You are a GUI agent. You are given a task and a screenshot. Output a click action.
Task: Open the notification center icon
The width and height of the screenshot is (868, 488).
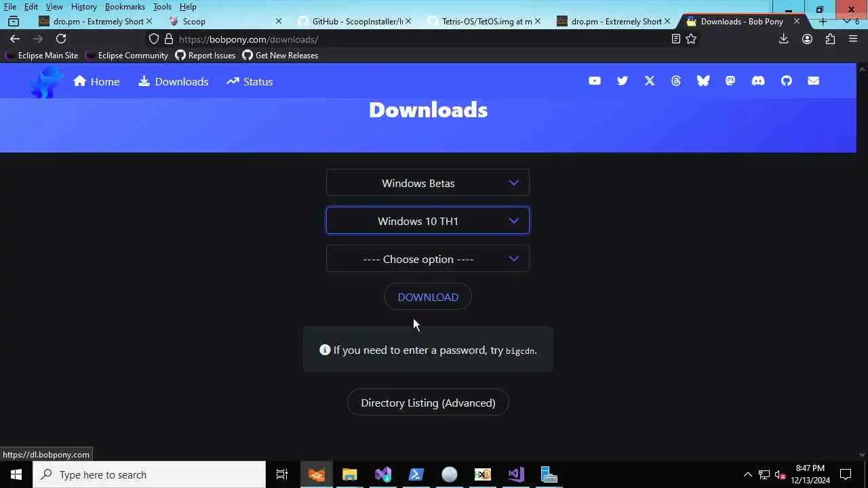(846, 474)
